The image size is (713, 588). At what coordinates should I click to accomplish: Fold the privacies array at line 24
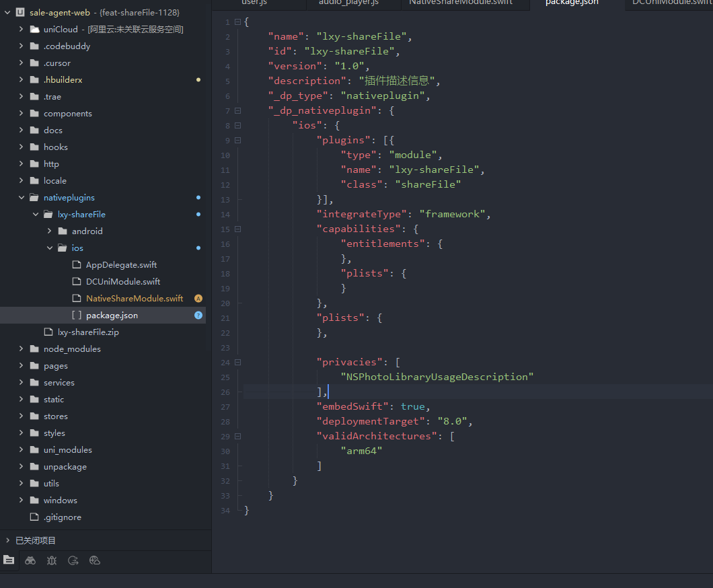coord(237,363)
